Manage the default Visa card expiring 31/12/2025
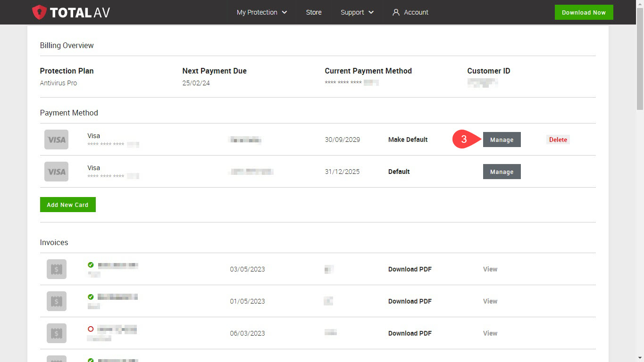The width and height of the screenshot is (644, 362). tap(502, 172)
